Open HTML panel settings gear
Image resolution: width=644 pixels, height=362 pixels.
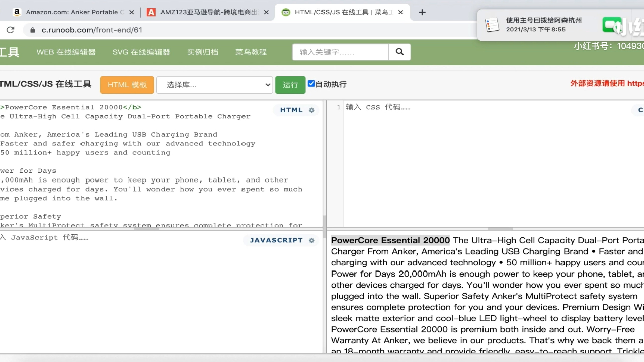(x=312, y=110)
